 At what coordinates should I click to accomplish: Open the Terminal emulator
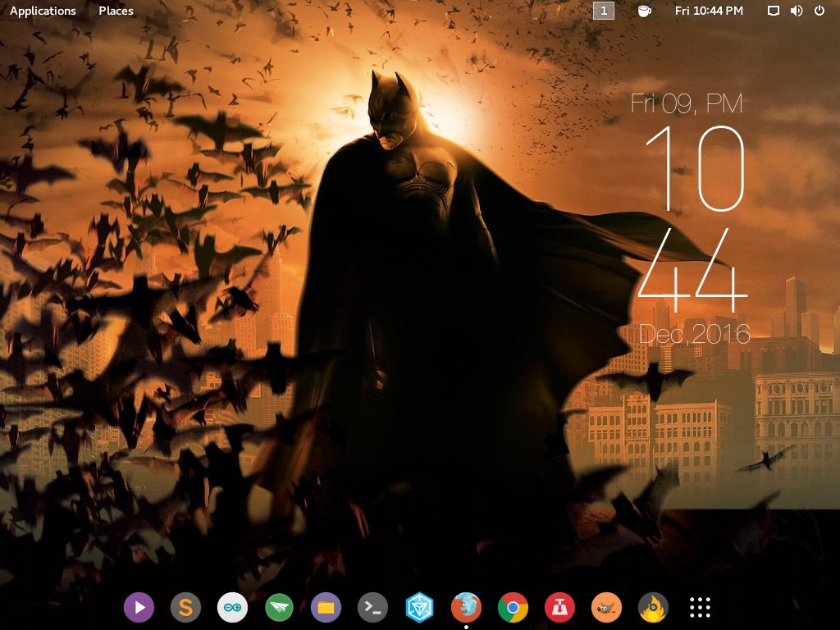[372, 607]
